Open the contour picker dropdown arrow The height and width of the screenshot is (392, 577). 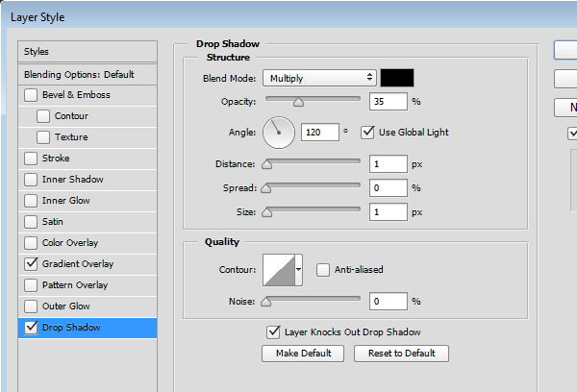pos(298,270)
